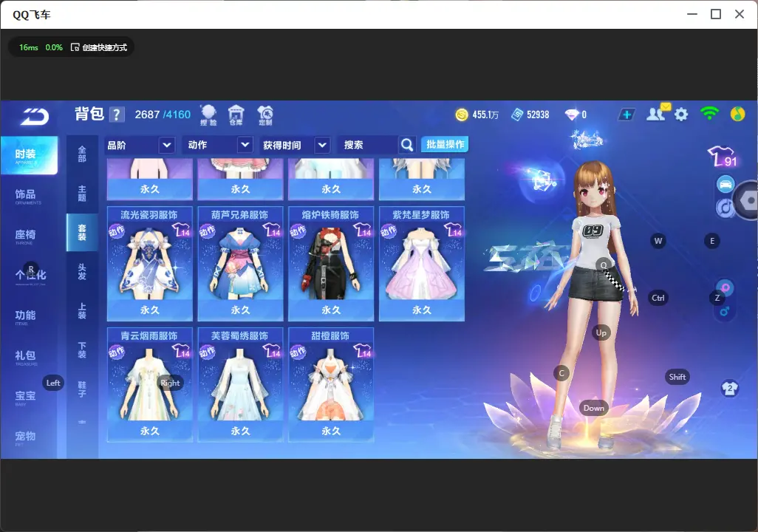Click the music disc icon on right
The width and height of the screenshot is (758, 532).
click(725, 208)
